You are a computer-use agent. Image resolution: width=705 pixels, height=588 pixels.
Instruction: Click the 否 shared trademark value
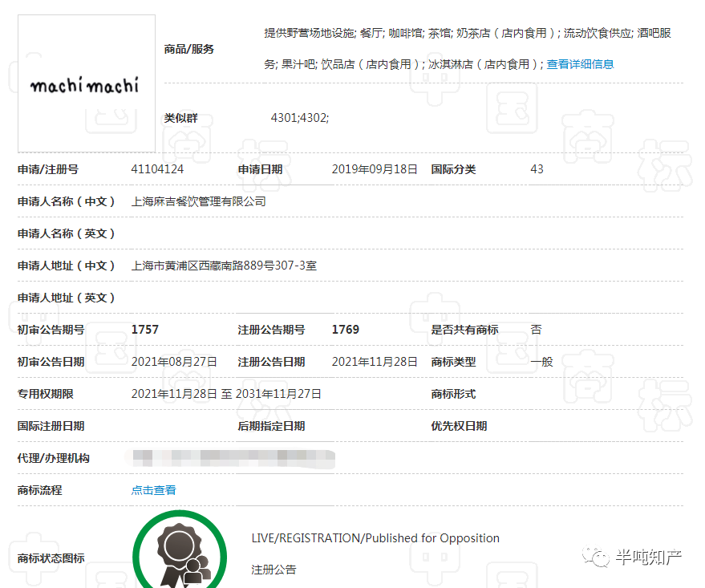pos(536,330)
